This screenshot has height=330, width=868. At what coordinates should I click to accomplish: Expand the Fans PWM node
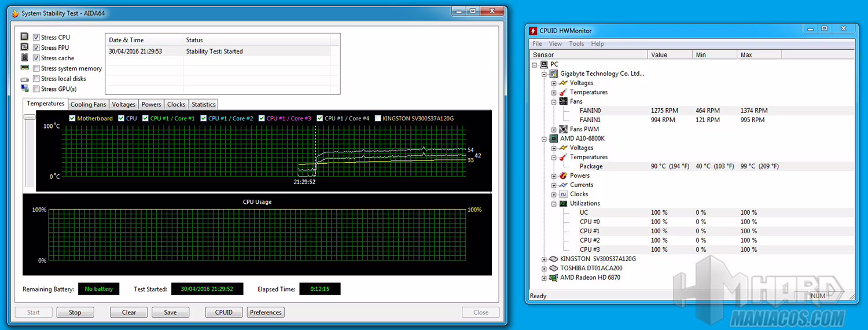tap(554, 130)
